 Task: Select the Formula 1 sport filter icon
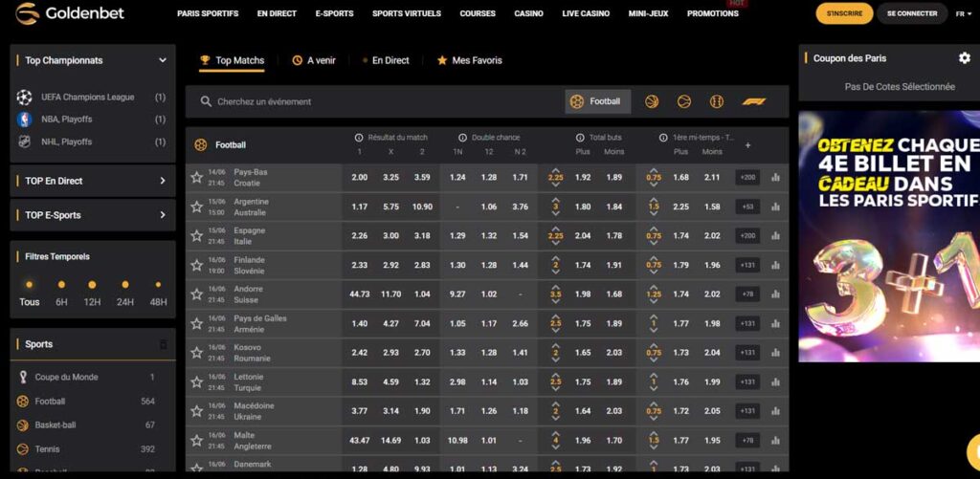[x=754, y=101]
